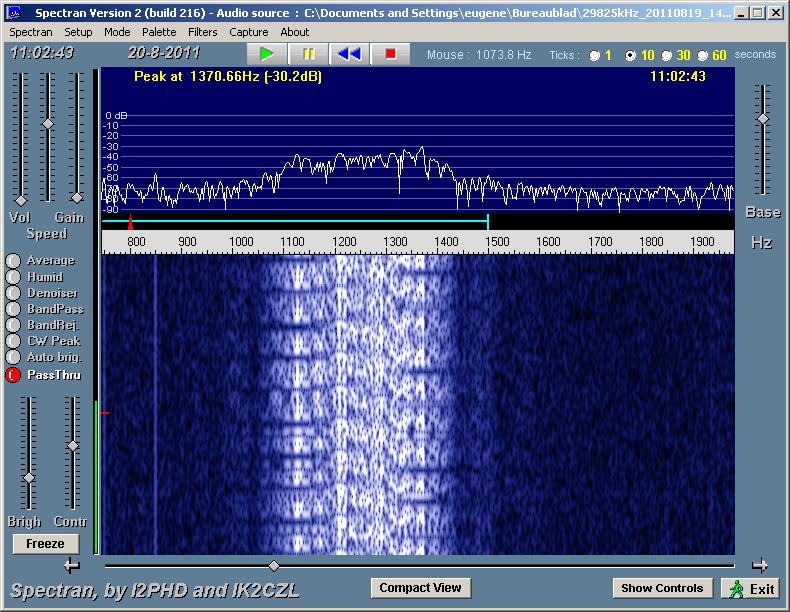The height and width of the screenshot is (612, 790).
Task: Select the 1 second ticks option
Action: point(595,56)
